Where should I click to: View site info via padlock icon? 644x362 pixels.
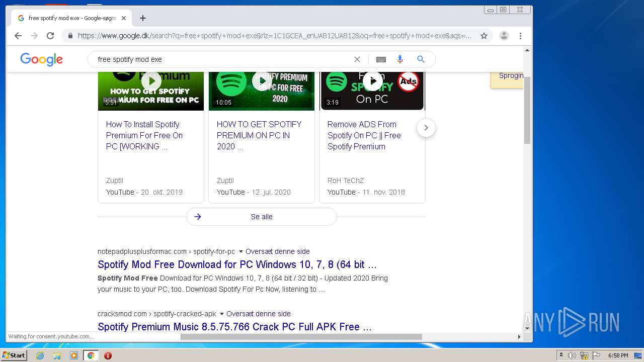point(70,36)
